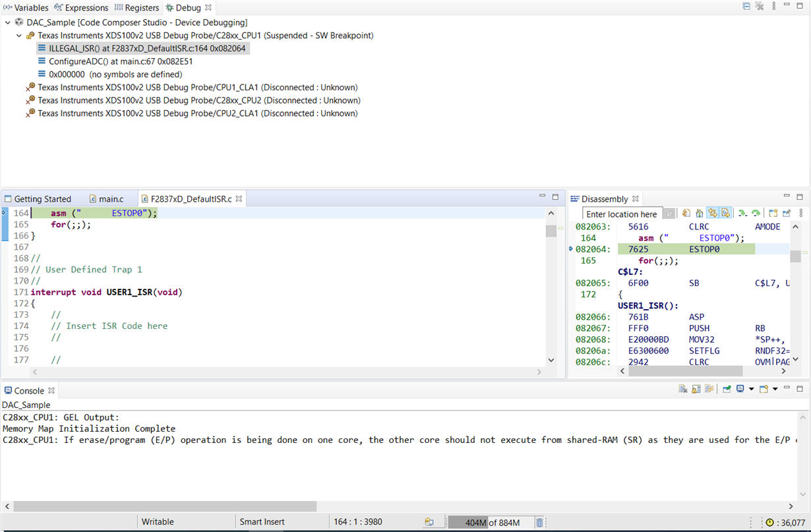Close the Console view tab
811x532 pixels.
coord(51,391)
